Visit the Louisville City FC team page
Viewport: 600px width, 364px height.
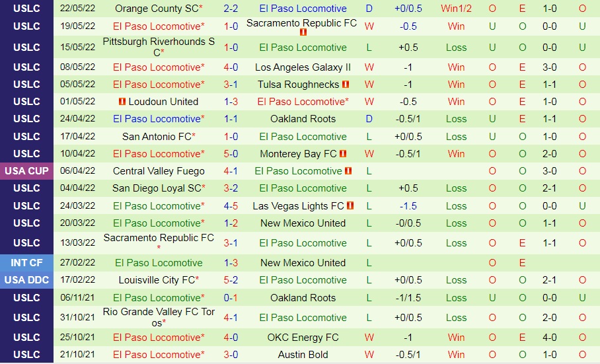[x=156, y=280]
